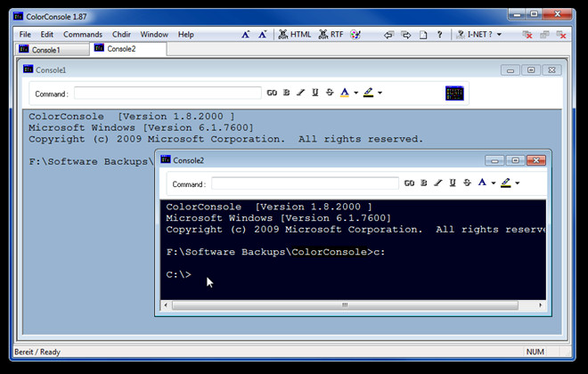Toggle italic in Console2 toolbar
This screenshot has width=588, height=374.
click(438, 183)
